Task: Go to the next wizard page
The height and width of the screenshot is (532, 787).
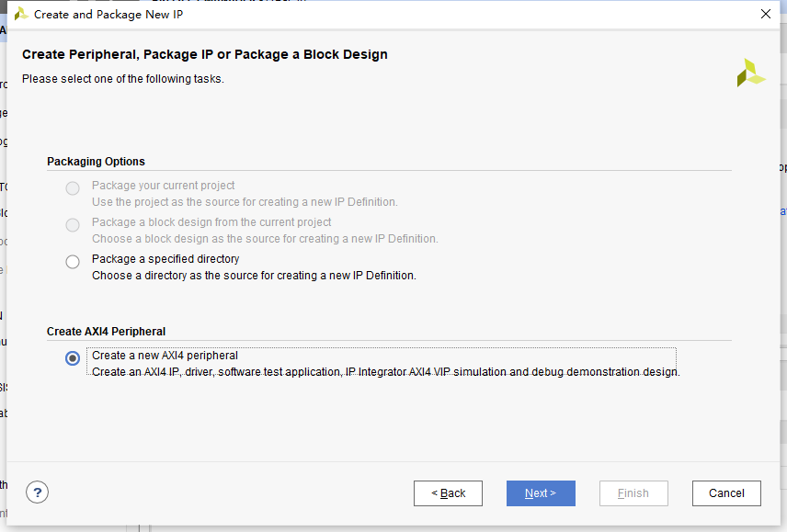Action: (x=541, y=493)
